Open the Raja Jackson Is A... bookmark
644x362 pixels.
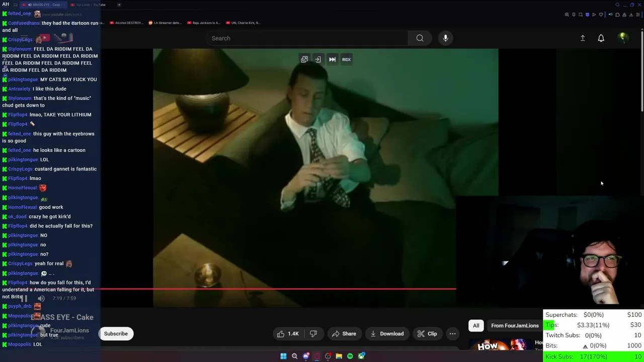click(x=204, y=23)
